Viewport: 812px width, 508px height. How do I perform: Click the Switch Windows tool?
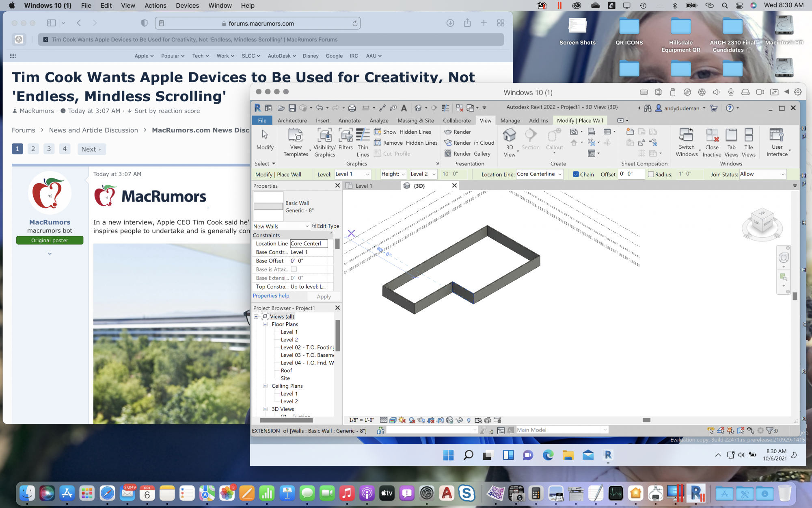tap(687, 142)
